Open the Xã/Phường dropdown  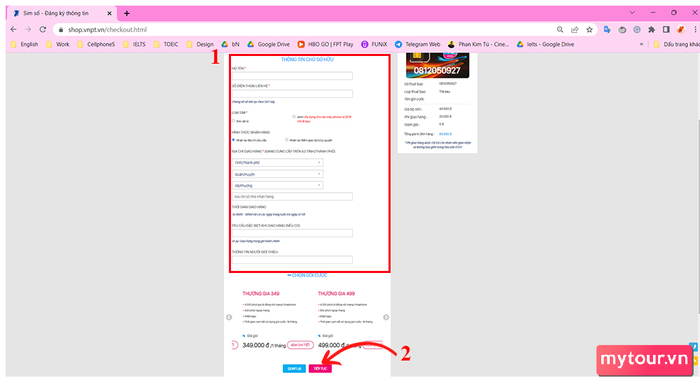pos(277,185)
